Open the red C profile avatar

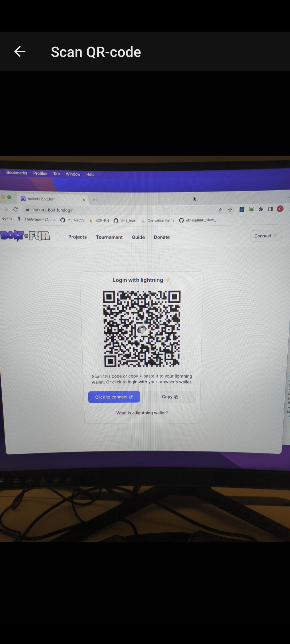pyautogui.click(x=280, y=209)
